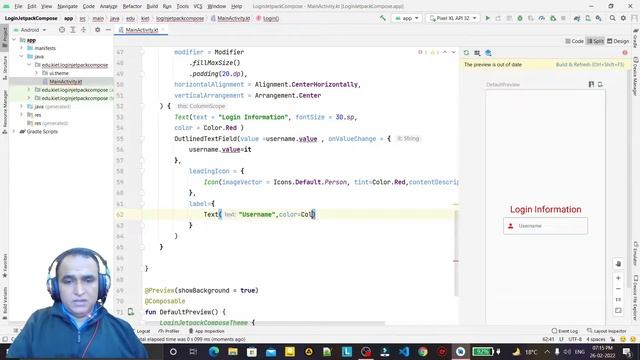
Task: Click the preview Refresh icon
Action: point(466,53)
